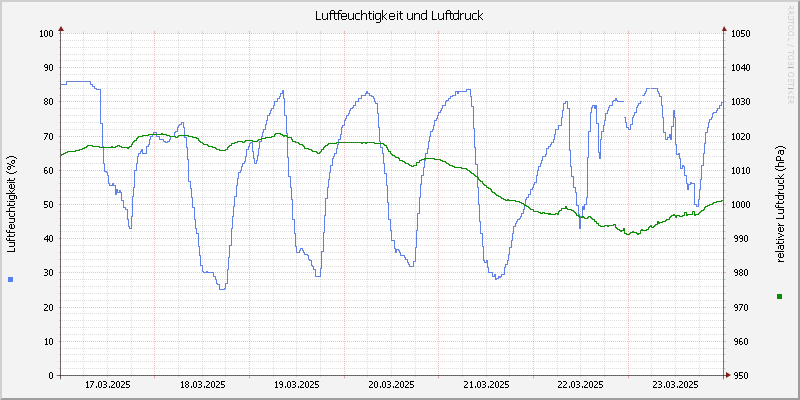Click the red arrow atop right axis
800x400 pixels.
pyautogui.click(x=723, y=29)
